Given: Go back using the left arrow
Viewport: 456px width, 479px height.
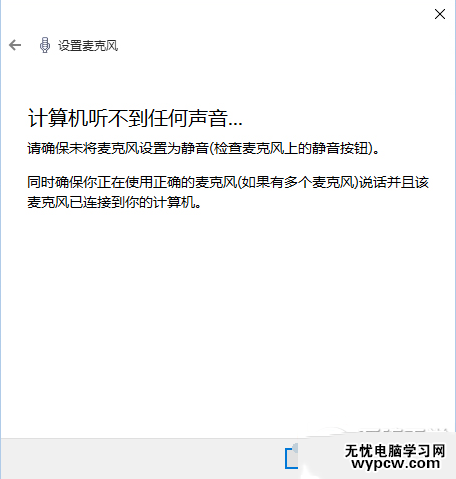Looking at the screenshot, I should (x=15, y=45).
